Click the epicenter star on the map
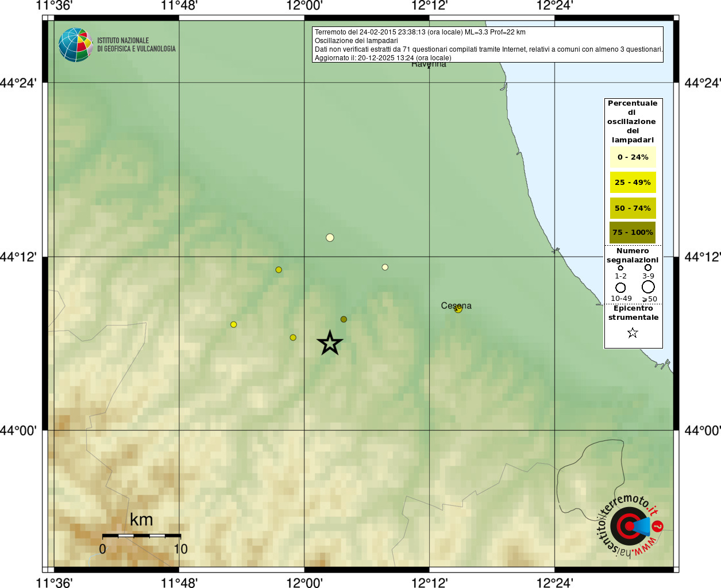This screenshot has width=721, height=588. tap(330, 343)
